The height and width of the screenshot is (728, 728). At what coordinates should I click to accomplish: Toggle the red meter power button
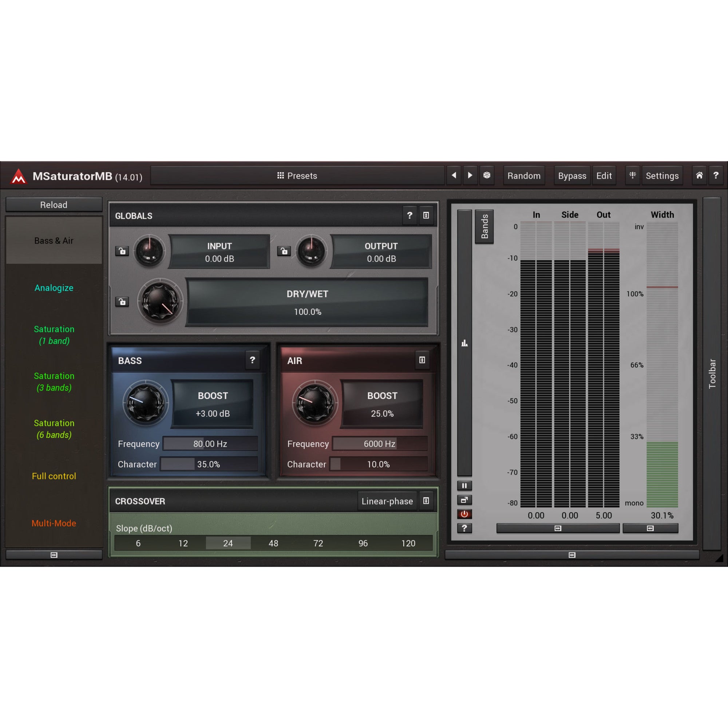click(464, 514)
